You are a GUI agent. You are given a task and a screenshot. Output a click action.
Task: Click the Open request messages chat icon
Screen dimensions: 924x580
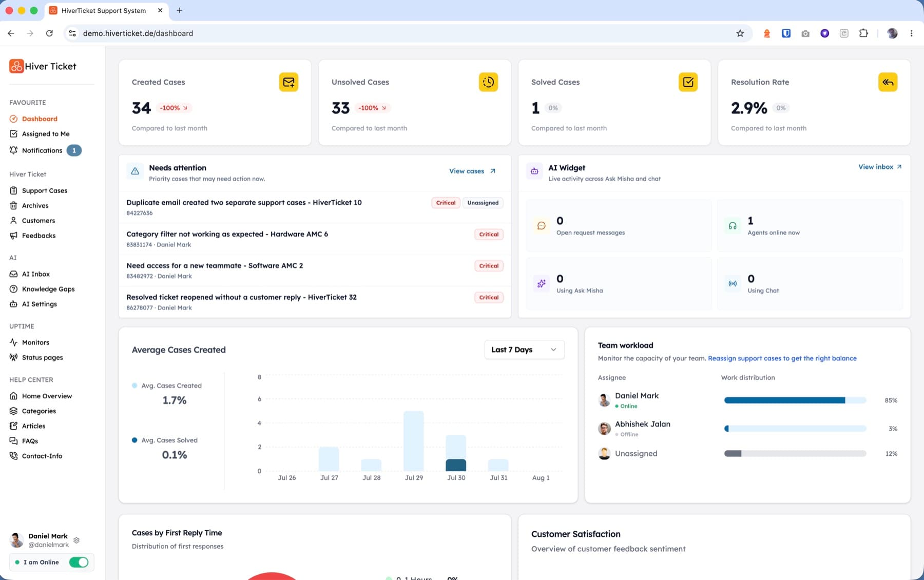click(541, 226)
